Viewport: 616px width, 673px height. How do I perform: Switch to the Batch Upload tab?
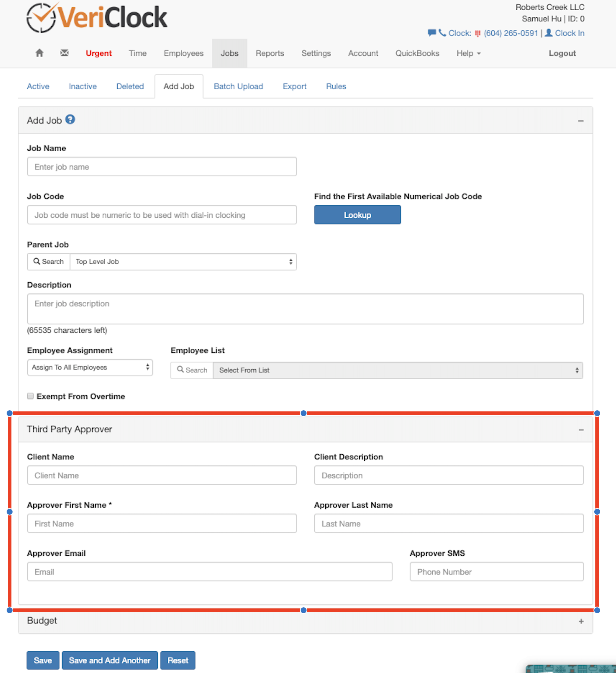pyautogui.click(x=238, y=86)
